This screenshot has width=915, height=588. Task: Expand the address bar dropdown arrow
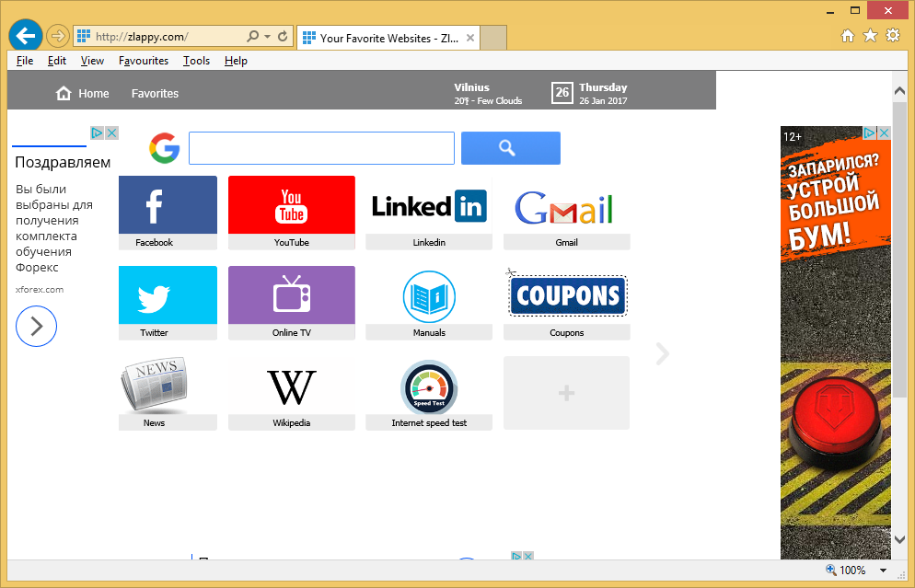coord(267,37)
